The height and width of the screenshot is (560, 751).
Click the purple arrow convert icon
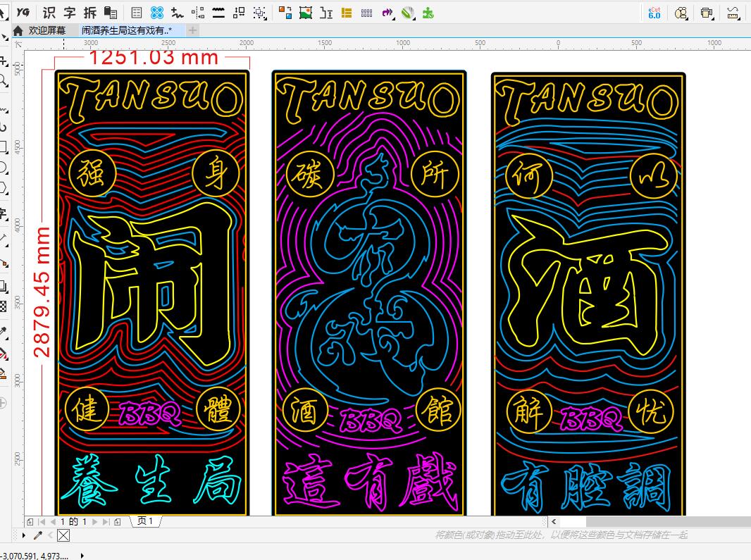(x=387, y=13)
